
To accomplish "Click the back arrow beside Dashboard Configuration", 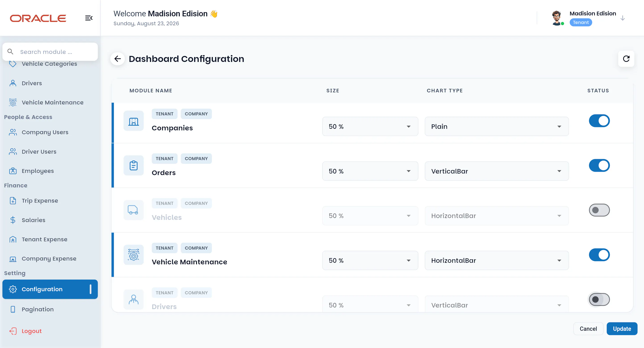I will 117,59.
